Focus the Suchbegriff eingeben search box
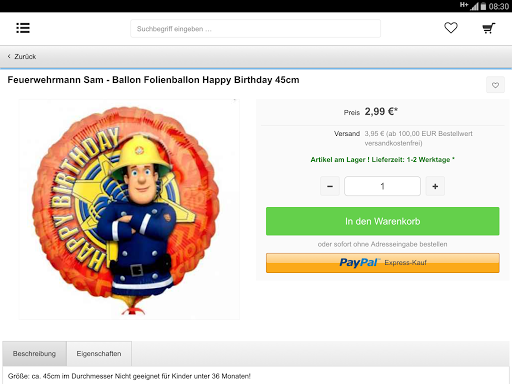Screen dimensions: 512x384 click(255, 29)
